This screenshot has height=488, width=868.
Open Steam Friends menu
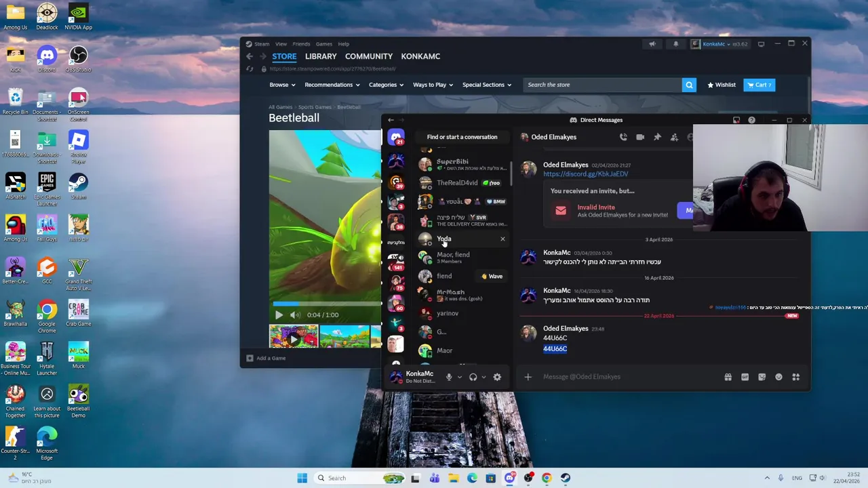coord(301,44)
